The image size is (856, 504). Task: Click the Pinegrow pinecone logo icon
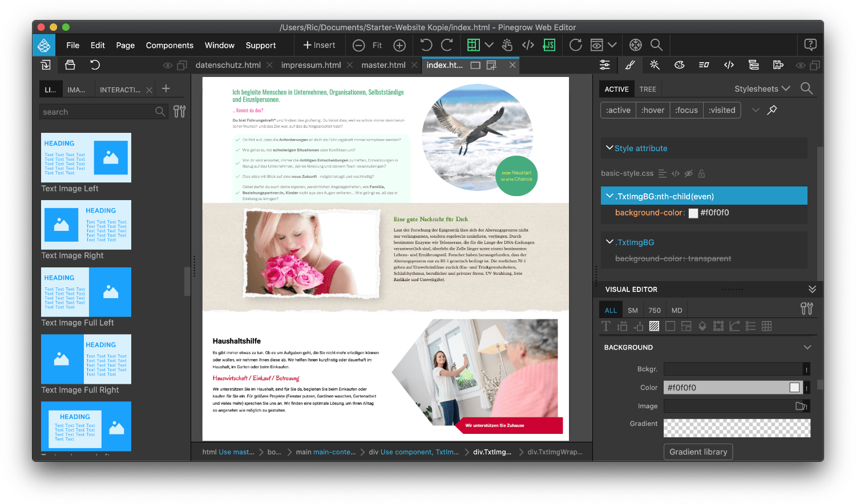tap(44, 45)
